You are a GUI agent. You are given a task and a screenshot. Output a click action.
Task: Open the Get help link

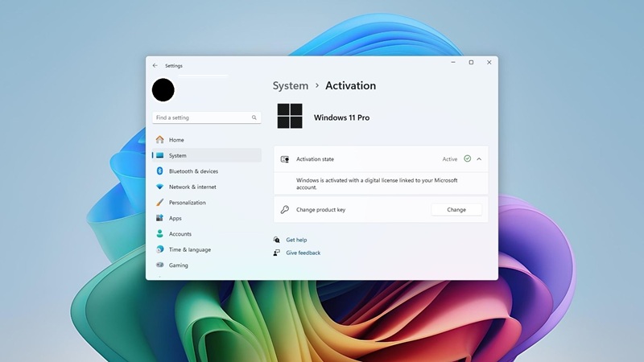296,240
